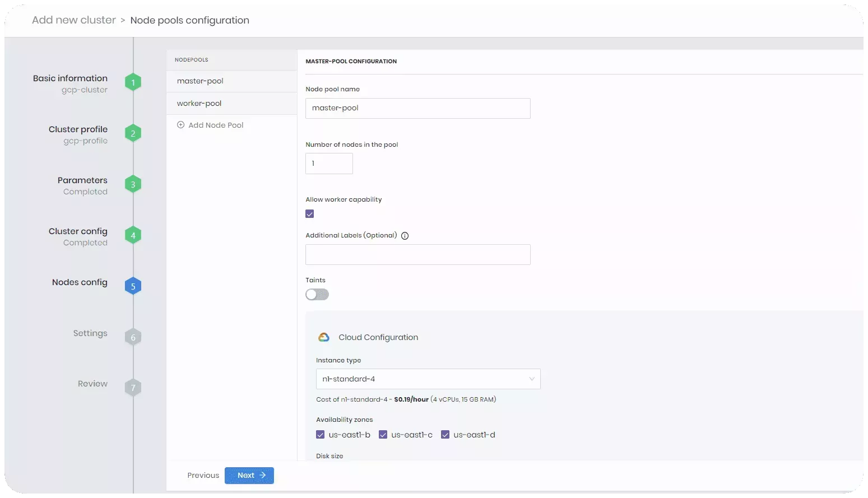Uncheck Allow worker capability checkbox
Screen dimensions: 868x498
tap(310, 214)
